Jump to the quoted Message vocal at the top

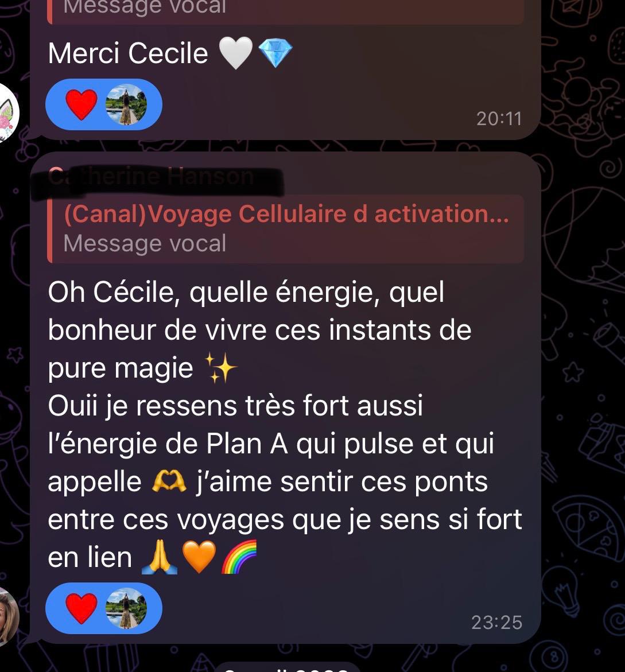285,12
